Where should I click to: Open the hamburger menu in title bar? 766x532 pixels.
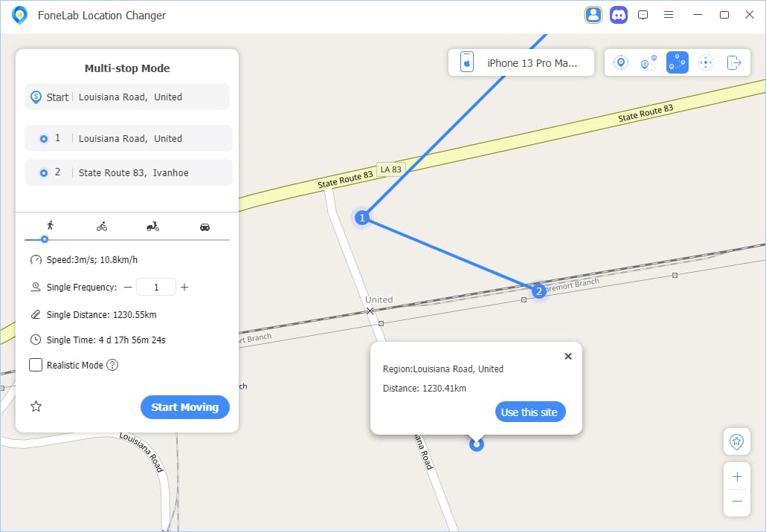pos(669,15)
